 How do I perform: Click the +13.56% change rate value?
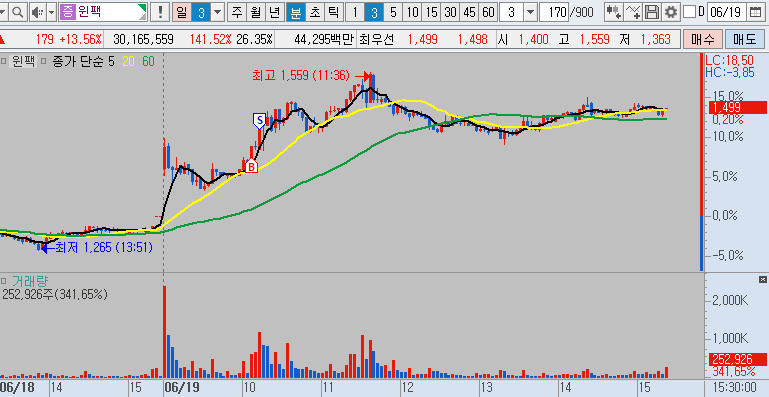[x=80, y=39]
